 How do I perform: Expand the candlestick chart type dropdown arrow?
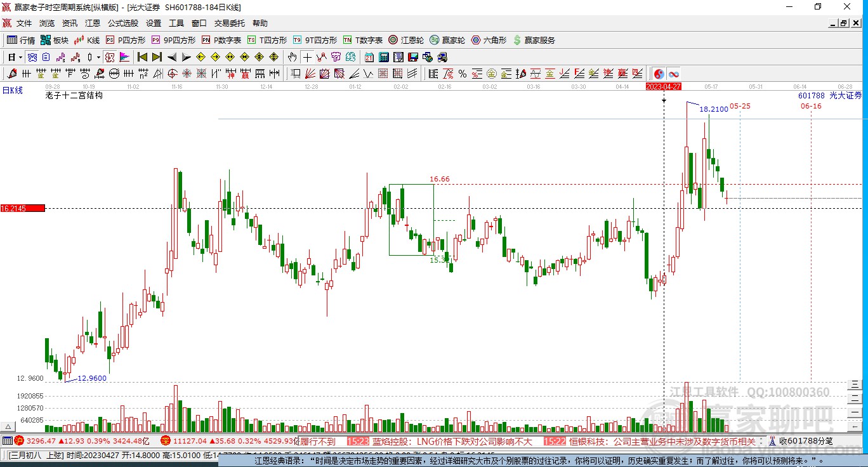coord(98,57)
